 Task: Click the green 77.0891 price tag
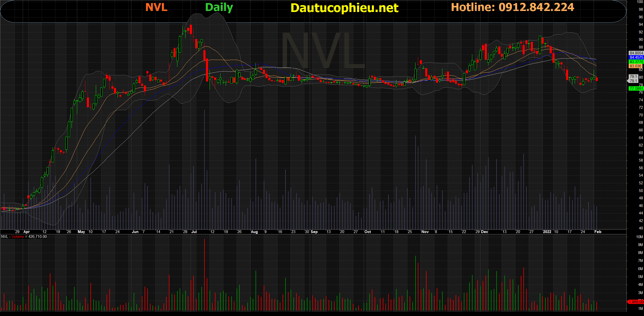[636, 89]
